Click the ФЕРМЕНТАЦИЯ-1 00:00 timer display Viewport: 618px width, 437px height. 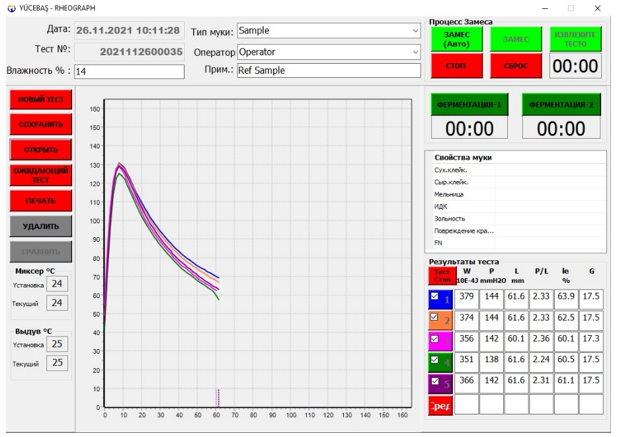tap(469, 128)
